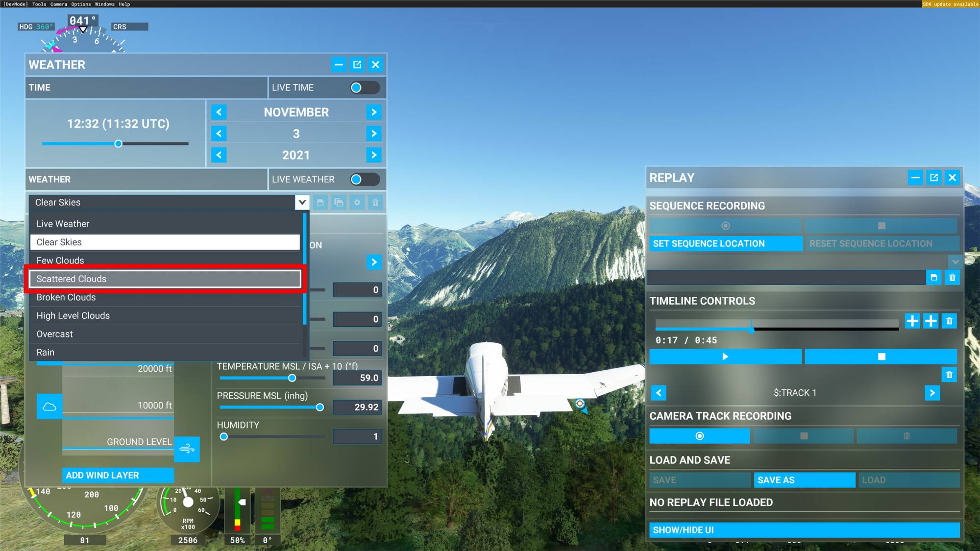Click the Add Wind Layer button
Screen dimensions: 980x551
point(118,475)
